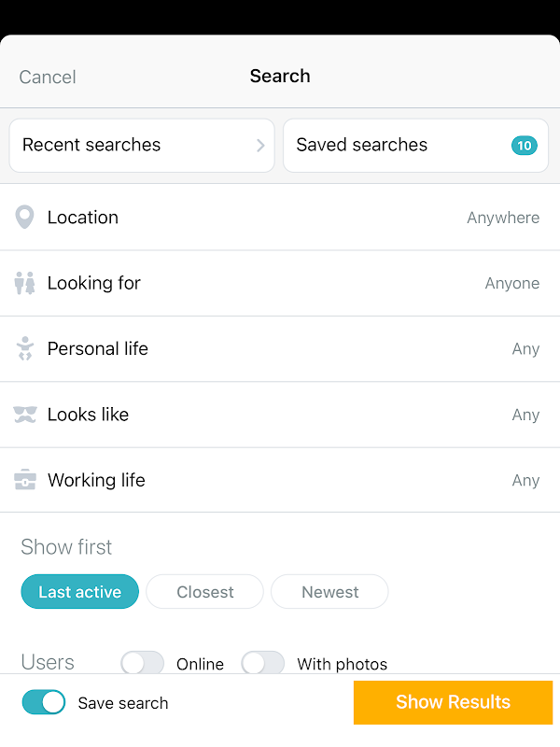This screenshot has height=747, width=560.
Task: Select the Newest sort option
Action: click(329, 592)
